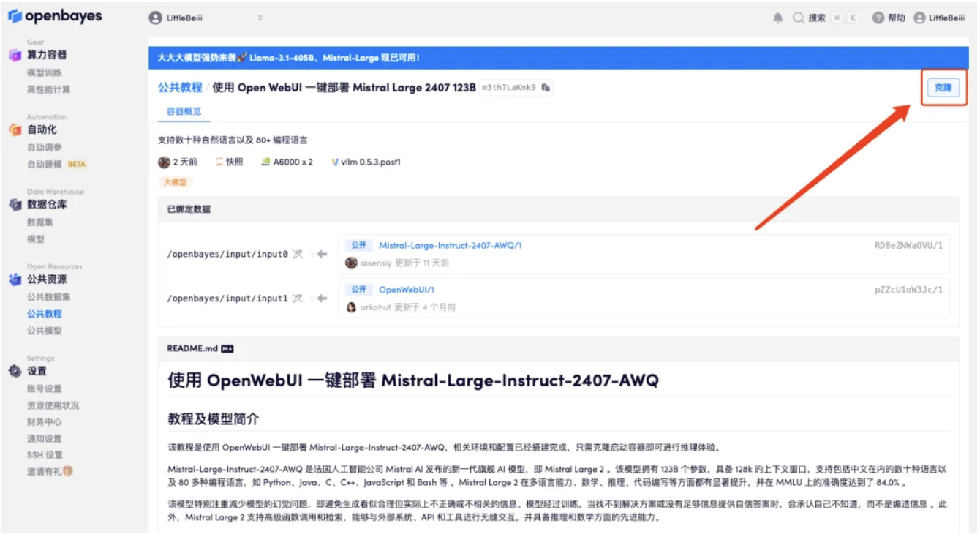The width and height of the screenshot is (980, 537).
Task: Open 财务中心 in the sidebar
Action: [45, 421]
